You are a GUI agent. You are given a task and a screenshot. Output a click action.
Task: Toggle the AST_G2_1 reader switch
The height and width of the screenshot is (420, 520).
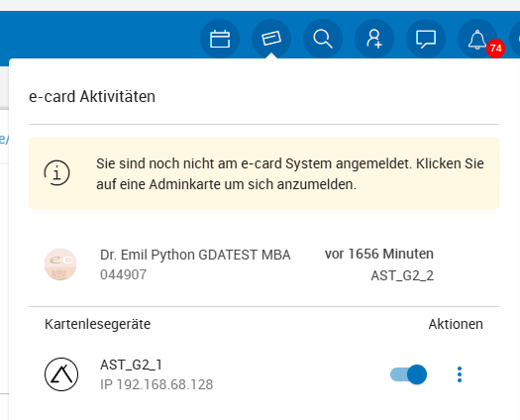pos(408,374)
